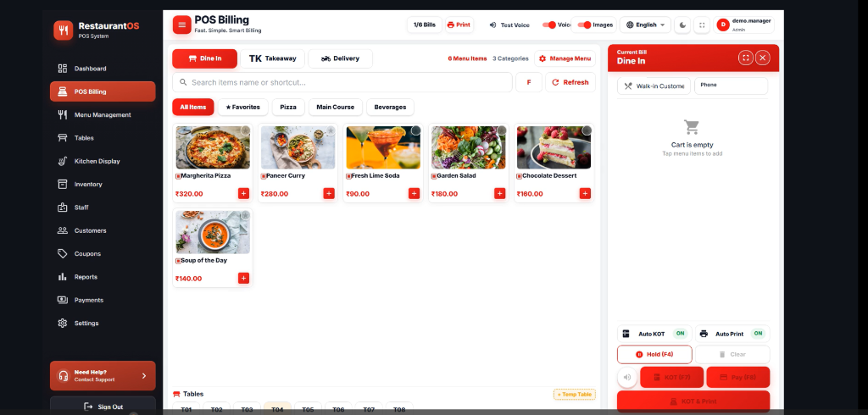Click the Settings gear icon
The image size is (868, 415).
click(63, 324)
